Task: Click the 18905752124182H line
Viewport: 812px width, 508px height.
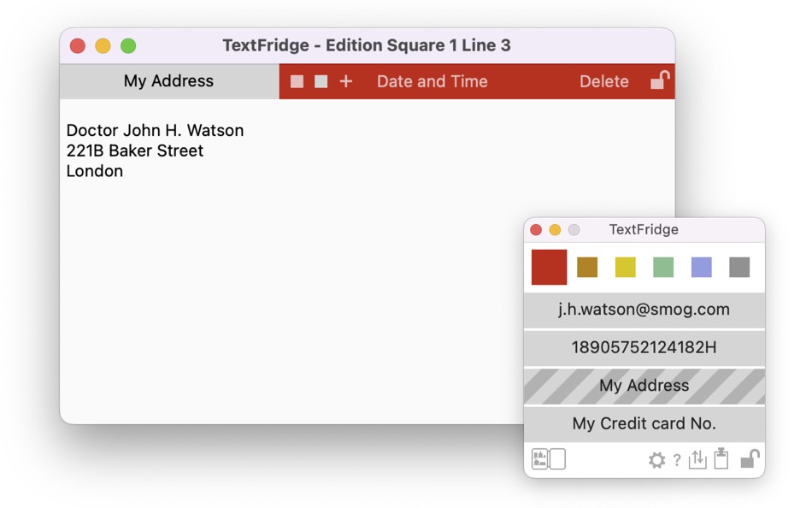Action: (644, 348)
